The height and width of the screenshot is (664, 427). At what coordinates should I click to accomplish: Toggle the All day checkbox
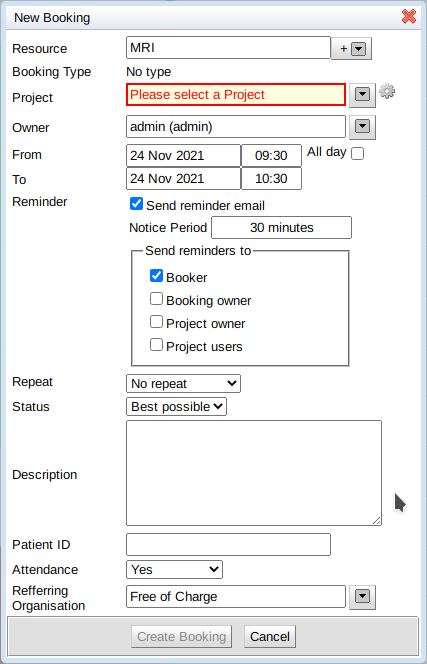click(358, 154)
